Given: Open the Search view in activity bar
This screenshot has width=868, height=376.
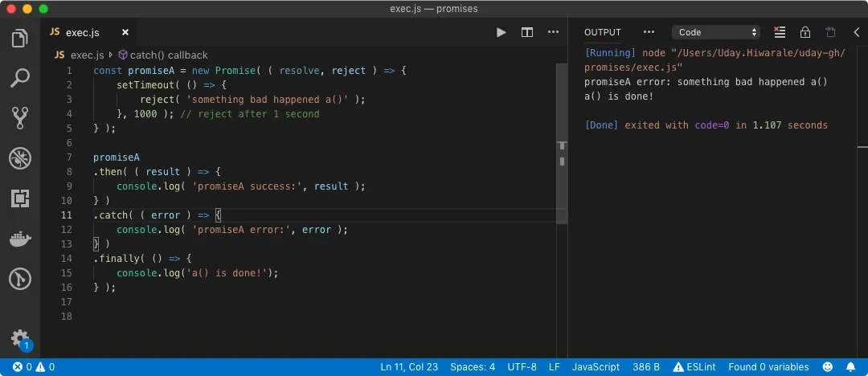Looking at the screenshot, I should 20,79.
